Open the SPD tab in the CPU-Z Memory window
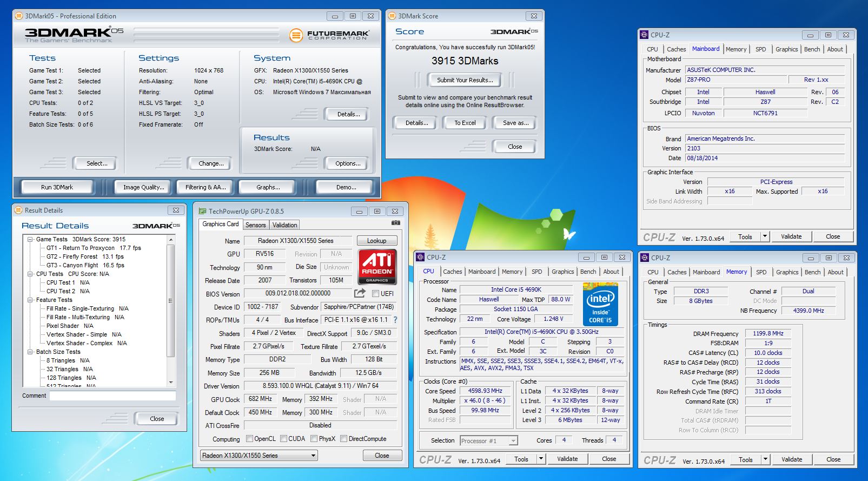 761,272
